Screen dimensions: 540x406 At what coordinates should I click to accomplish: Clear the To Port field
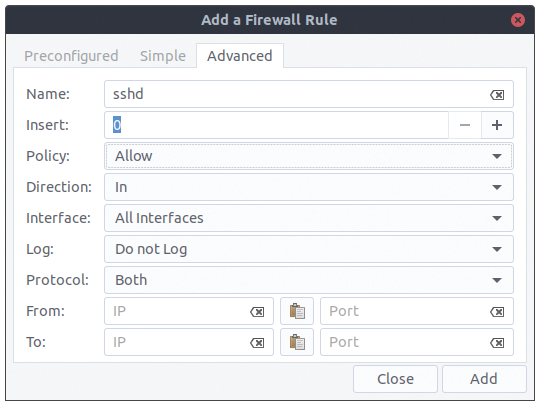[x=497, y=343]
